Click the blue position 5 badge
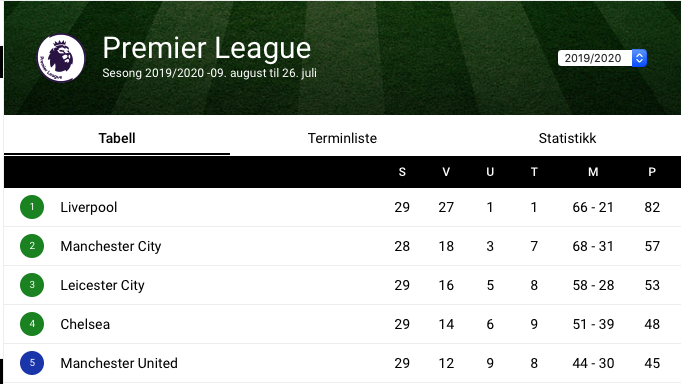Viewport: 688px width, 384px height. [32, 363]
